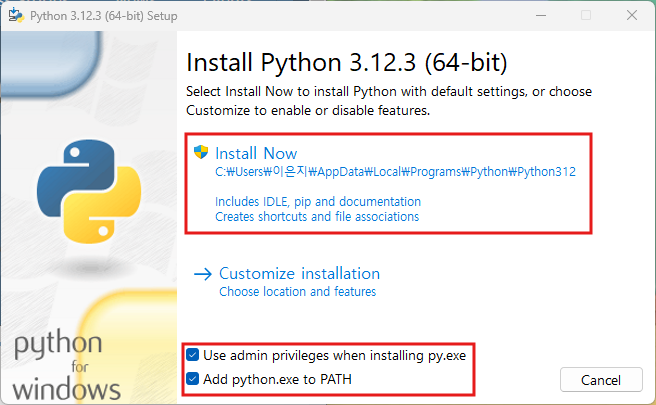Click the Python installer icon in title bar
656x405 pixels.
(x=16, y=15)
